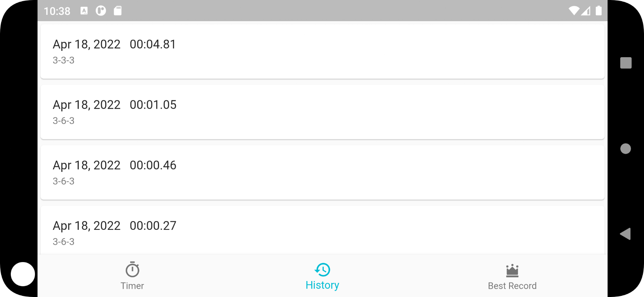Tap the Android back triangle button

pyautogui.click(x=625, y=234)
